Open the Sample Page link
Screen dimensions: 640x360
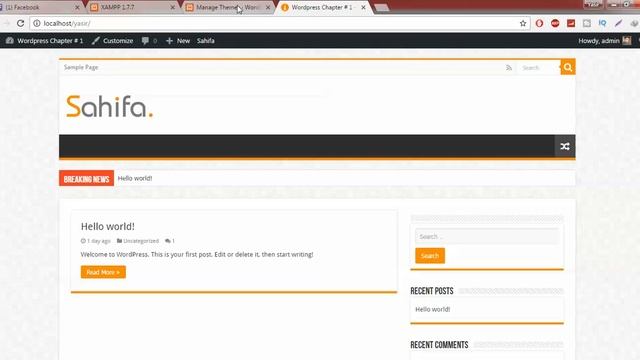[x=81, y=67]
